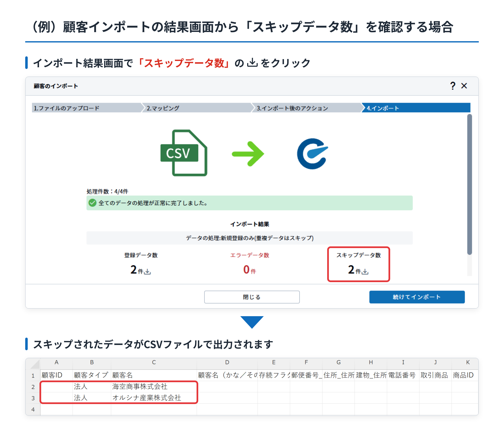504x436 pixels.
Task: Click the 登録データ数 label
Action: point(141,255)
